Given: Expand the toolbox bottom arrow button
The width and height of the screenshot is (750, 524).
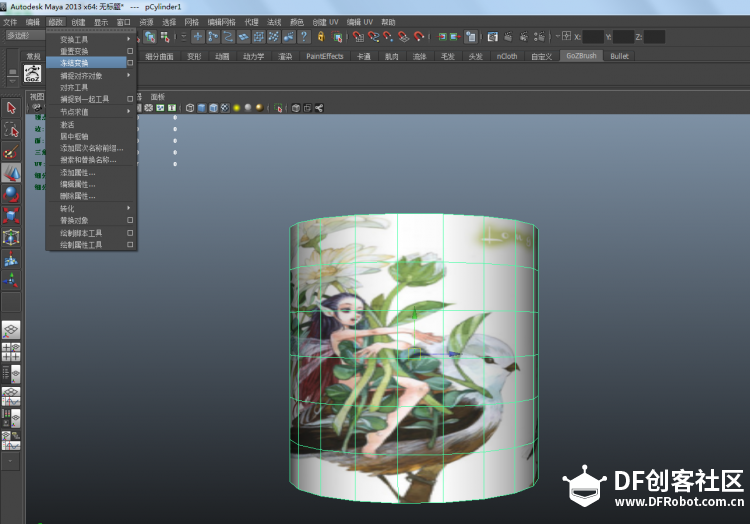Looking at the screenshot, I should 11,462.
